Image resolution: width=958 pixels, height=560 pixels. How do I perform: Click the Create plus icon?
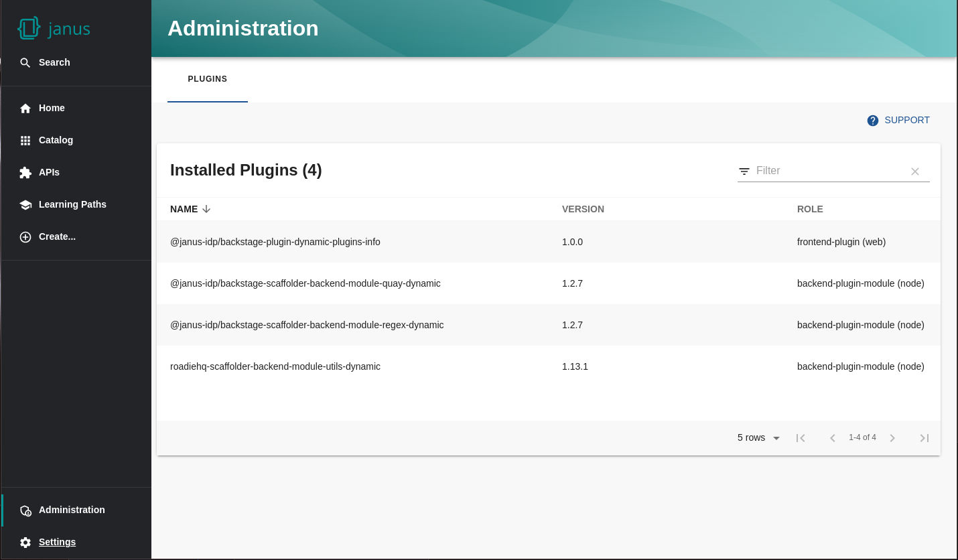[x=25, y=237]
